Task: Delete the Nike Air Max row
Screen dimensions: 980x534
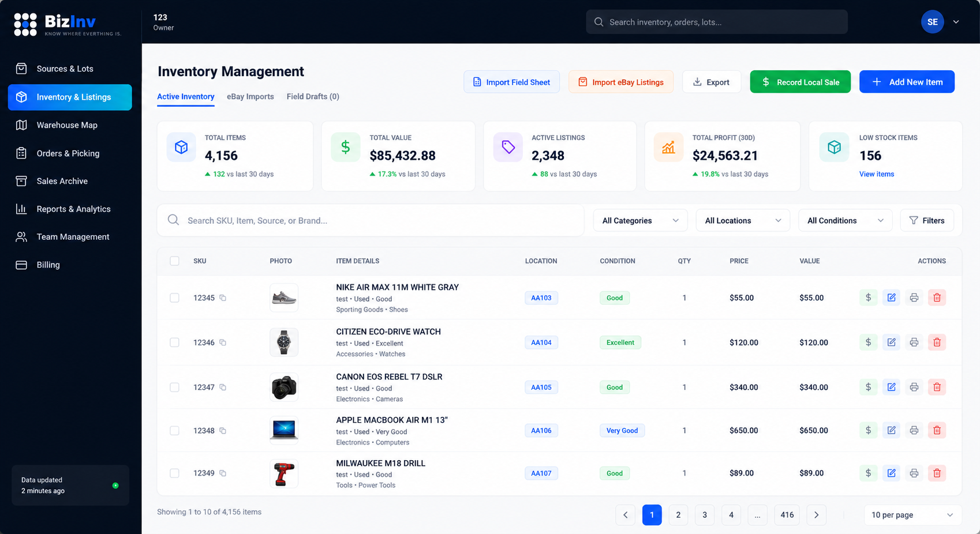Action: click(937, 298)
